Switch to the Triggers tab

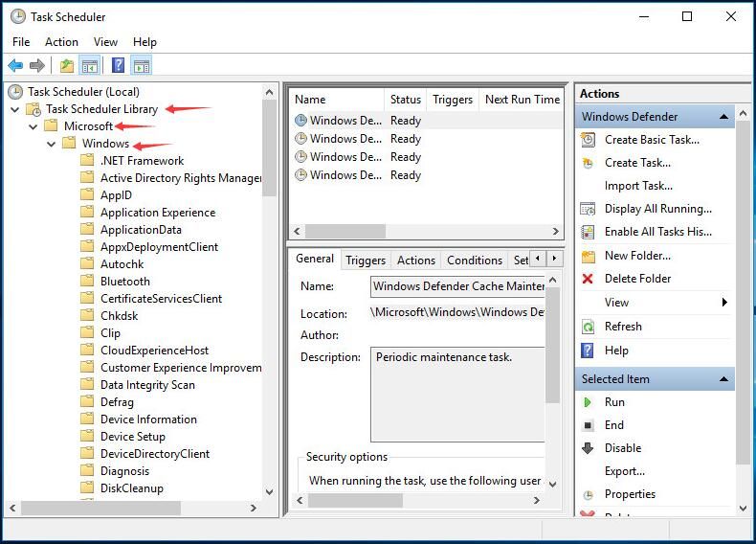click(x=366, y=261)
